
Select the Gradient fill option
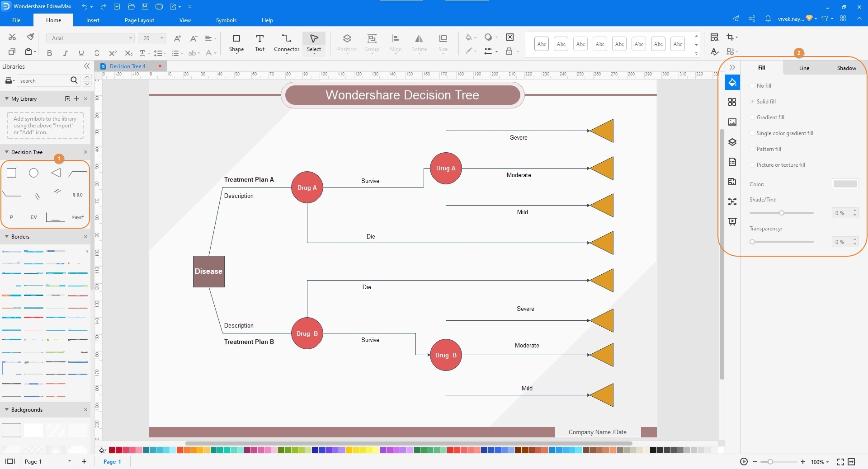tap(767, 117)
